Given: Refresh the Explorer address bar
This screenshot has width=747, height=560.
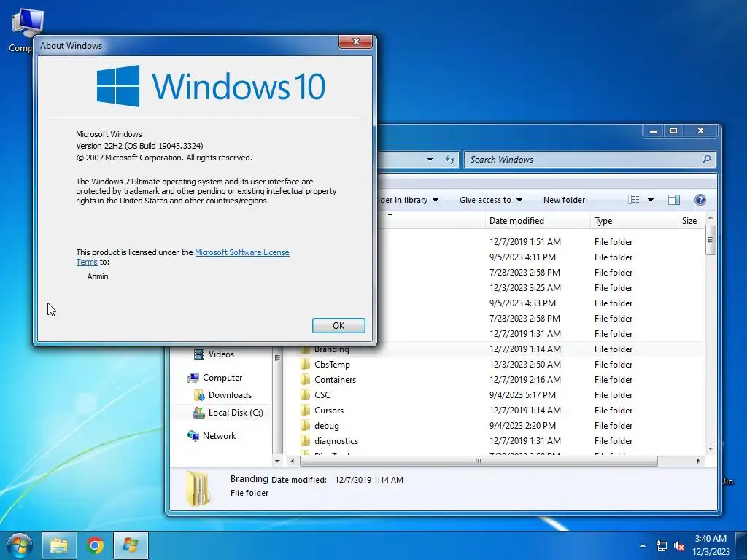Looking at the screenshot, I should (x=449, y=160).
